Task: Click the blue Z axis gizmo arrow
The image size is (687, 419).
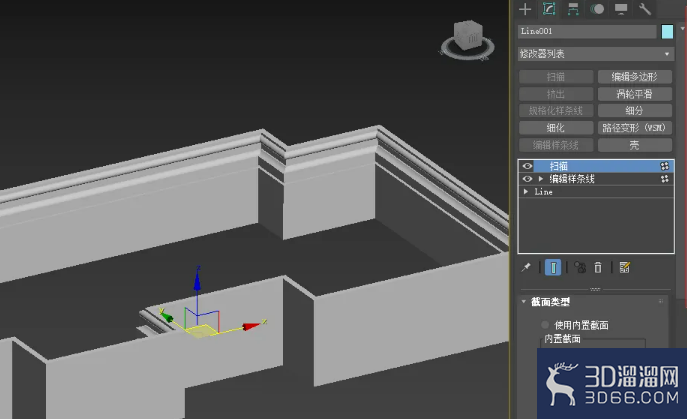Action: click(197, 281)
